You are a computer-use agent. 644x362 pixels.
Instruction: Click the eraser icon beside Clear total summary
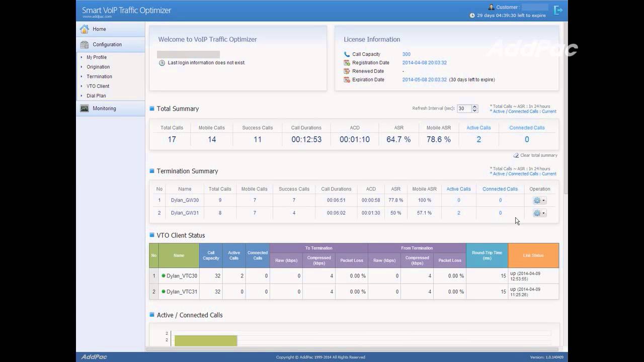[516, 155]
